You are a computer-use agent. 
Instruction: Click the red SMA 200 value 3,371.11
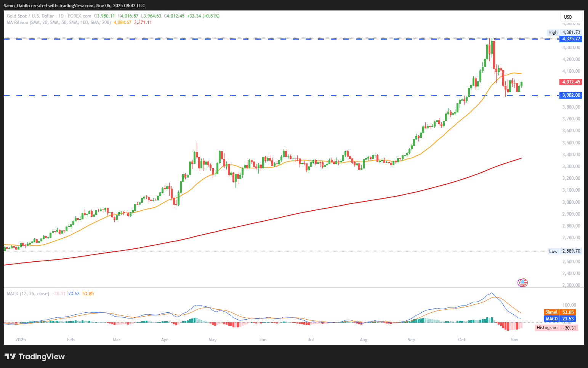coord(143,22)
